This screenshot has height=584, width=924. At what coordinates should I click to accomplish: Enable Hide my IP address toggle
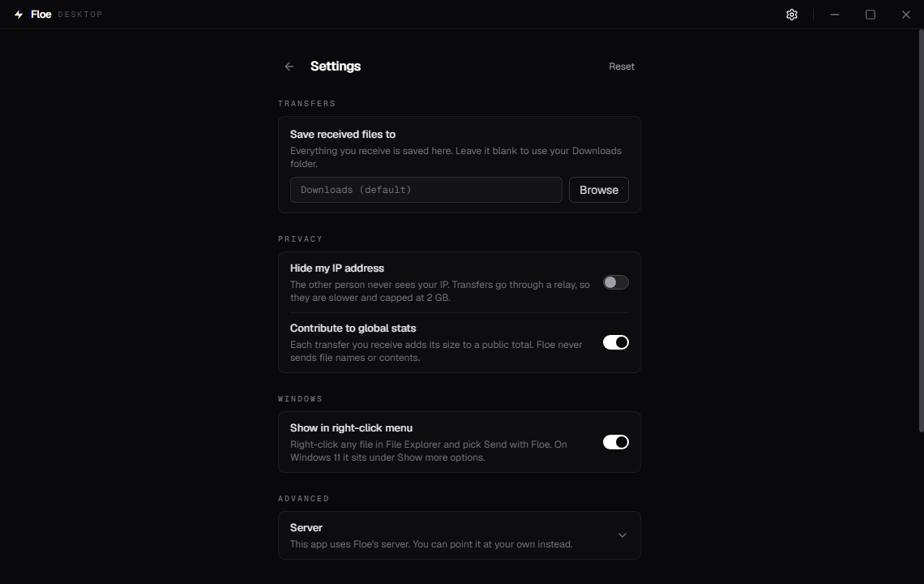point(615,282)
